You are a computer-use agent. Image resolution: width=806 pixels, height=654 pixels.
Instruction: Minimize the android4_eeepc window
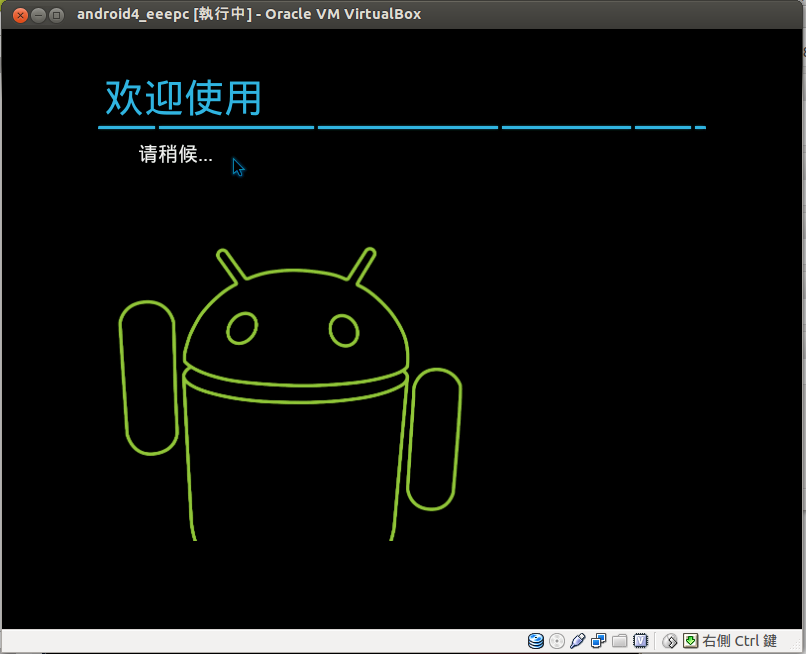[x=39, y=15]
